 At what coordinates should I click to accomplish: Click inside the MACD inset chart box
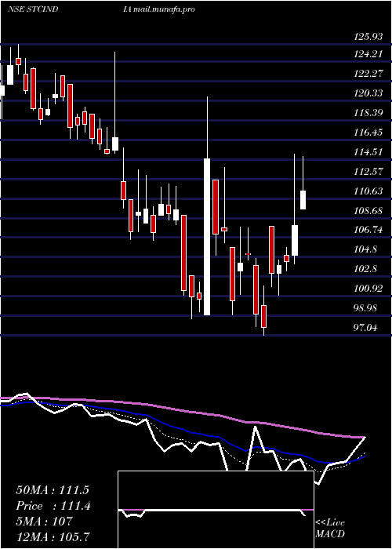216,510
